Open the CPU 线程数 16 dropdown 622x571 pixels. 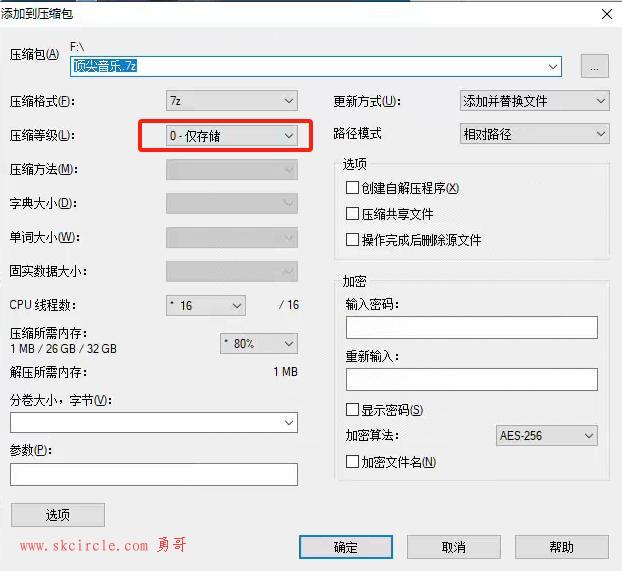[x=206, y=306]
